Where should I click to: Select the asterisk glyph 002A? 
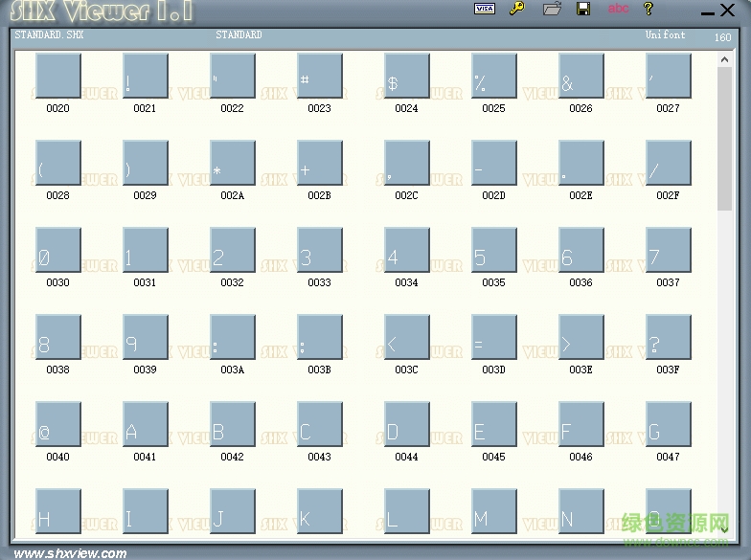(232, 163)
